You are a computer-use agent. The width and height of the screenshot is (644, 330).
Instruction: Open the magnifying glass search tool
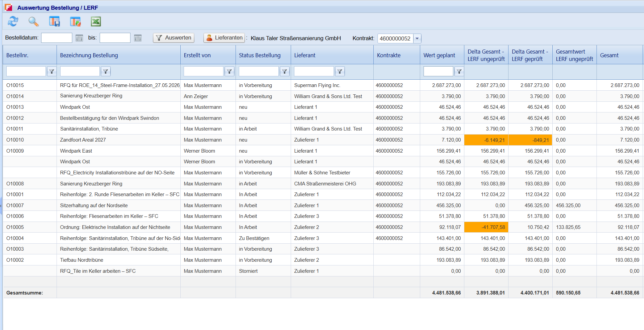[33, 21]
